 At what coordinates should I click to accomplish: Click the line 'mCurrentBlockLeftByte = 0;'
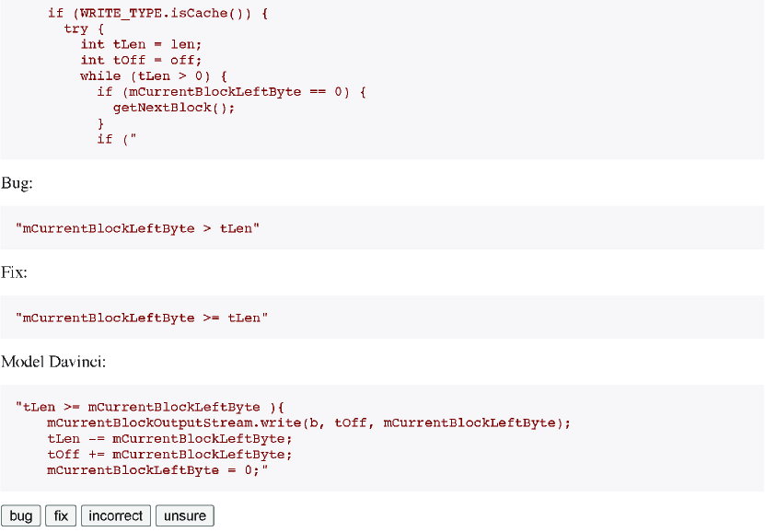click(157, 469)
